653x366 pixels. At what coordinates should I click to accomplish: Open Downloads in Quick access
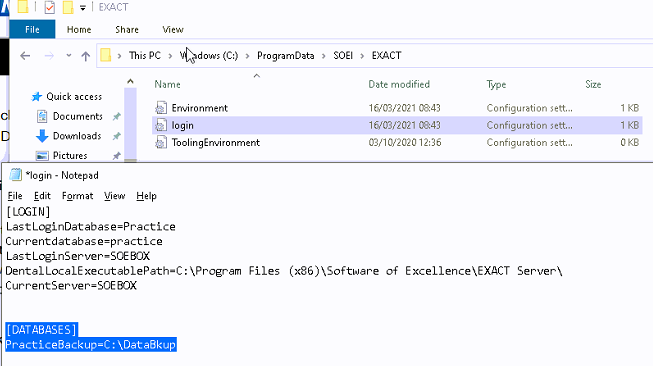point(77,136)
